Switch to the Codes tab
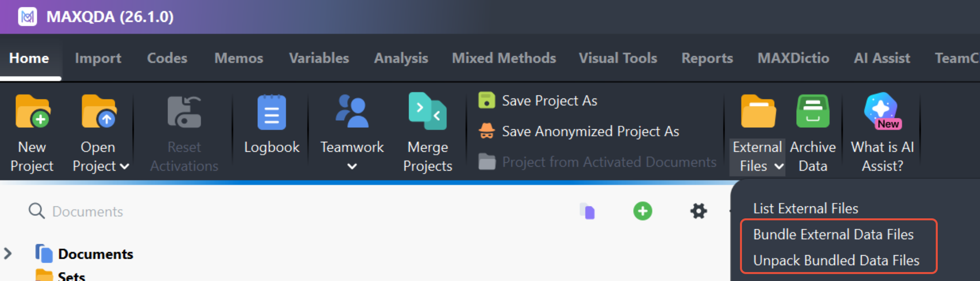The width and height of the screenshot is (980, 281). [x=167, y=58]
